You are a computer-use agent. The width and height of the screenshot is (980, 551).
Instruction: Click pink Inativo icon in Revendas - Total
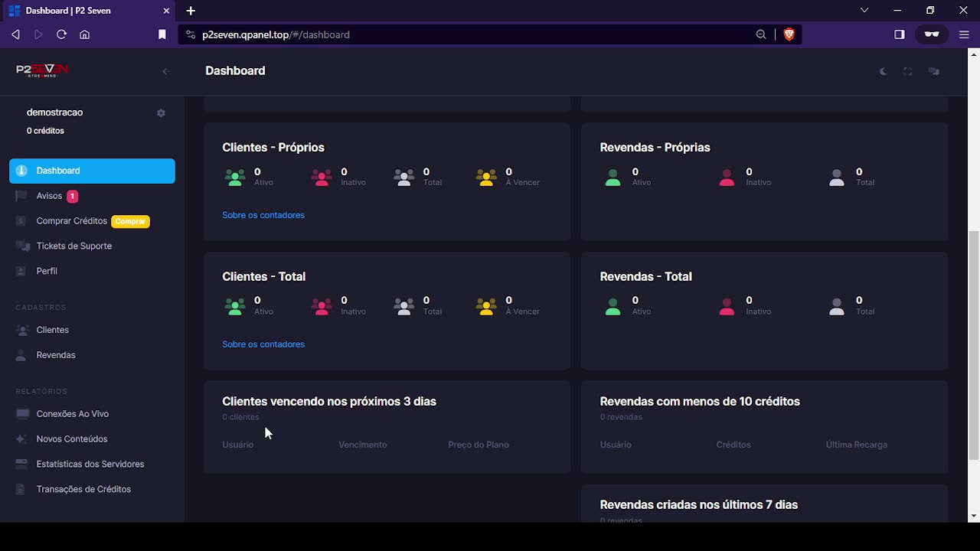[727, 307]
